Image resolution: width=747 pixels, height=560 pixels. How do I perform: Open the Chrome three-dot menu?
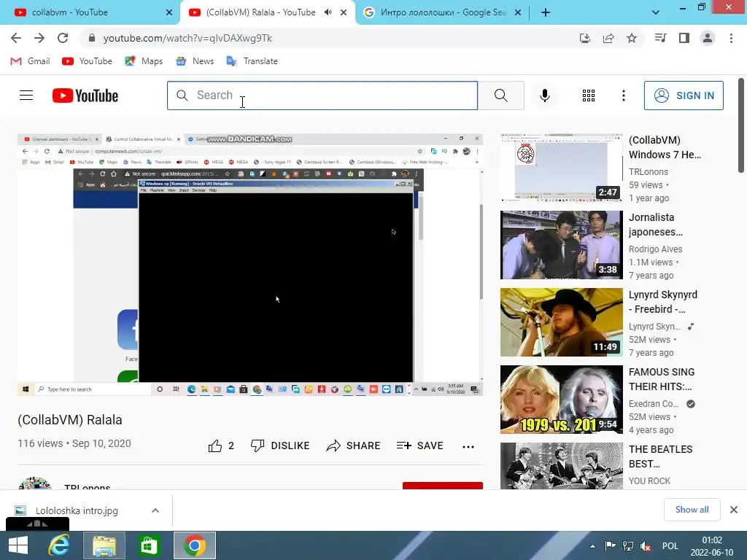click(x=731, y=38)
